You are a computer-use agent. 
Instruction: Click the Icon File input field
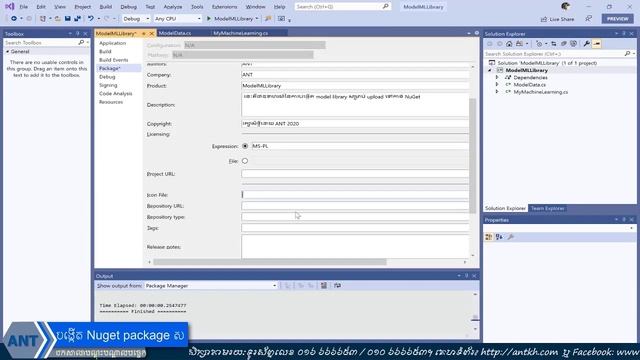(355, 195)
